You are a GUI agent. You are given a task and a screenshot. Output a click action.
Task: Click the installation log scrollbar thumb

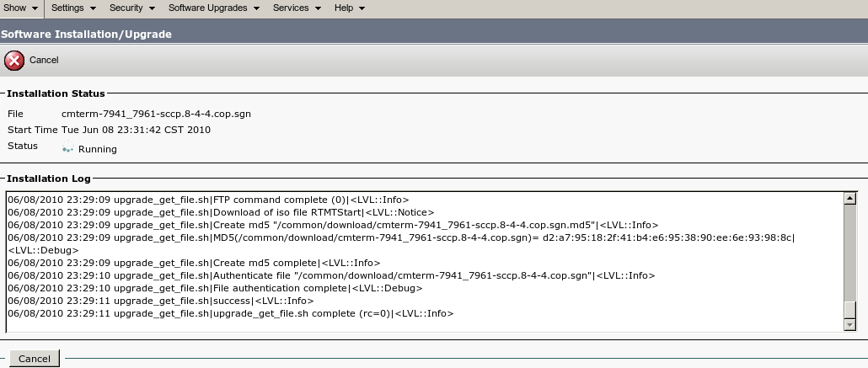point(849,310)
